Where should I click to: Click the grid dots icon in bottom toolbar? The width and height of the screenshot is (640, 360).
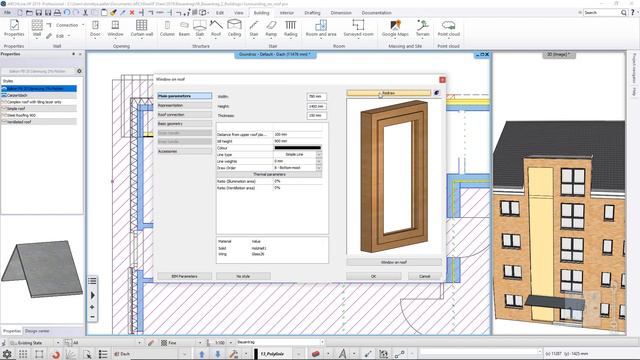pyautogui.click(x=23, y=354)
